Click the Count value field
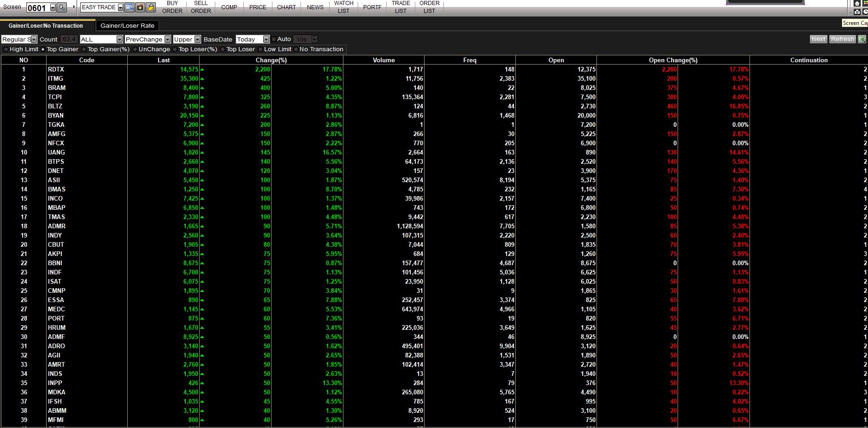Viewport: 868px width, 428px height. (69, 39)
